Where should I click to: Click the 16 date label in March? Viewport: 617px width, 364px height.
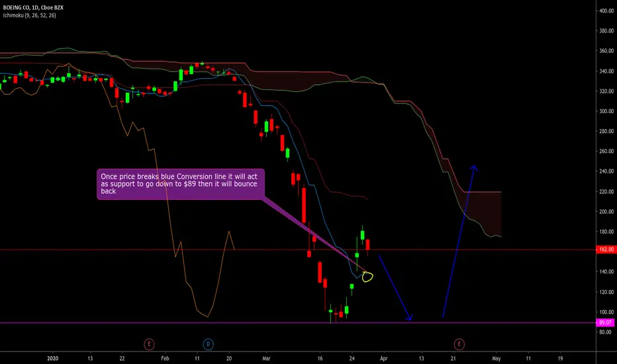pyautogui.click(x=320, y=359)
